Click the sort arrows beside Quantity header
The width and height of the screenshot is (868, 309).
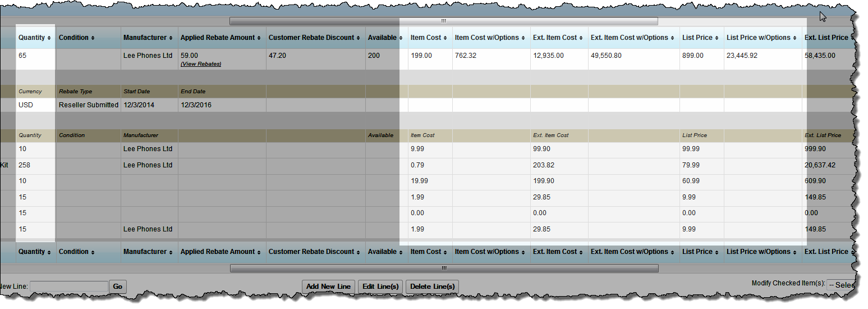[49, 38]
